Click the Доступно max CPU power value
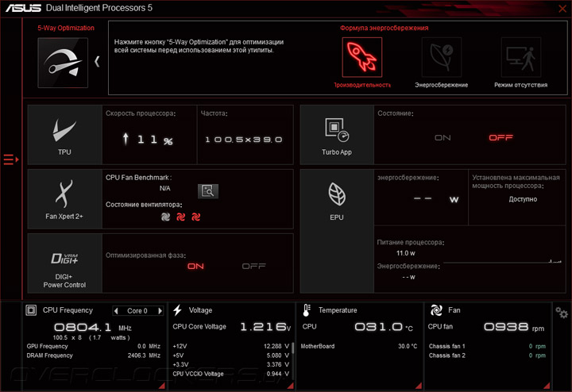This screenshot has height=392, width=572. click(x=523, y=199)
